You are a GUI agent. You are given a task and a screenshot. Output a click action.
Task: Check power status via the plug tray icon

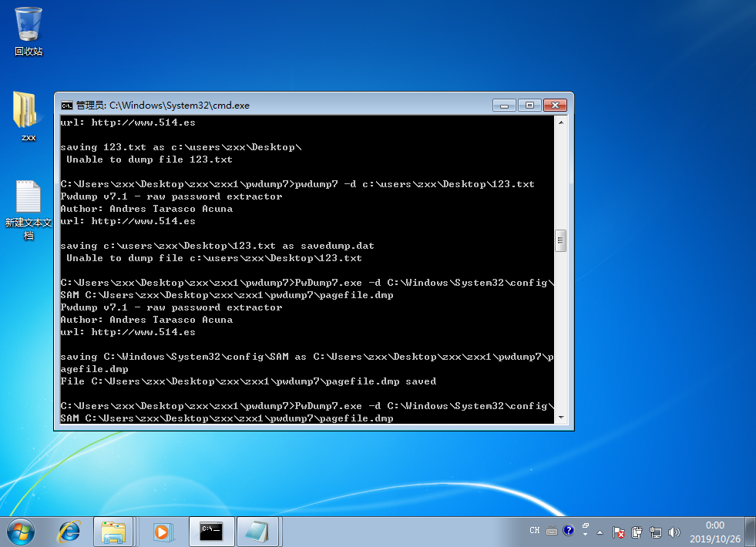click(637, 532)
